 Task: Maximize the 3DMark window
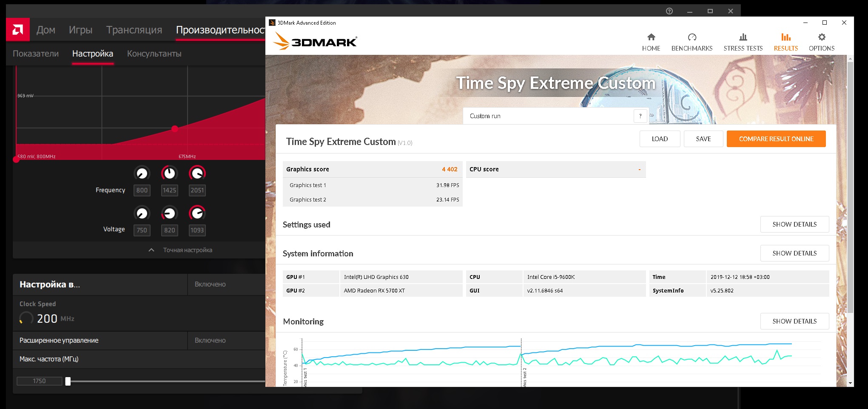pos(825,23)
